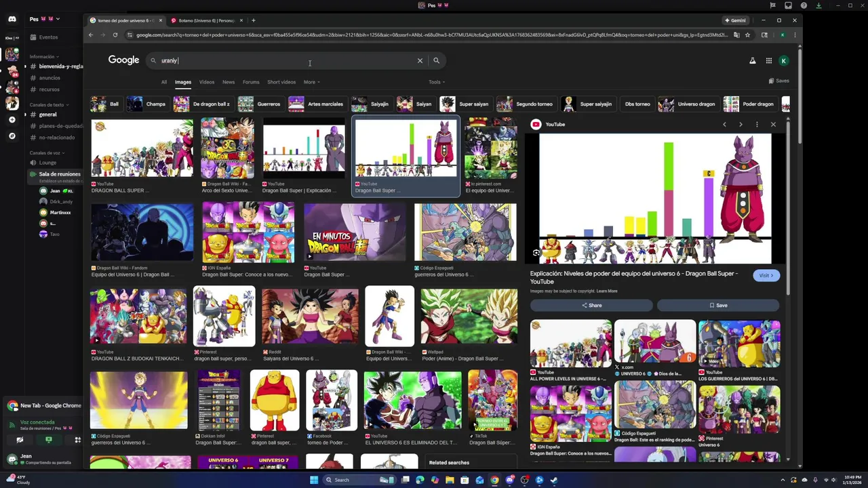This screenshot has width=868, height=488.
Task: Click the magnifier search submit button
Action: pyautogui.click(x=436, y=60)
